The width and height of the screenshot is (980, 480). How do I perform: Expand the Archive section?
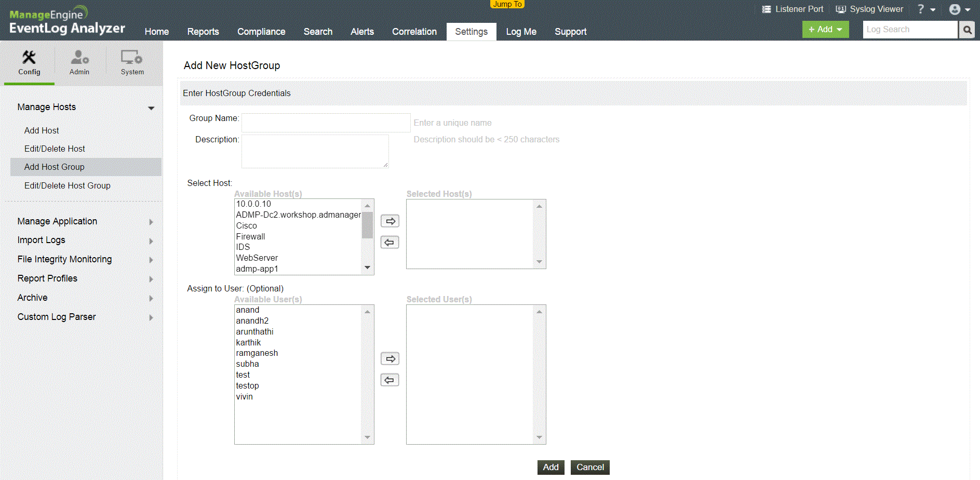[151, 298]
